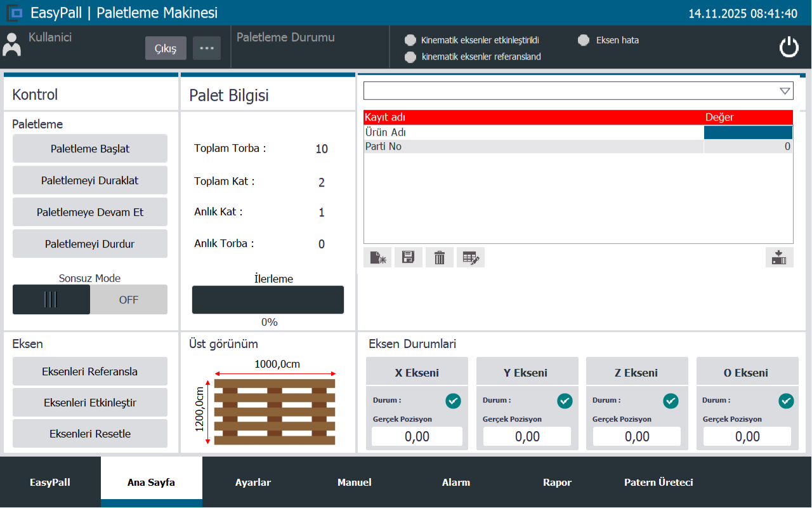
Task: Click the kinematik eksenler etkinleştirildi indicator
Action: pyautogui.click(x=410, y=41)
